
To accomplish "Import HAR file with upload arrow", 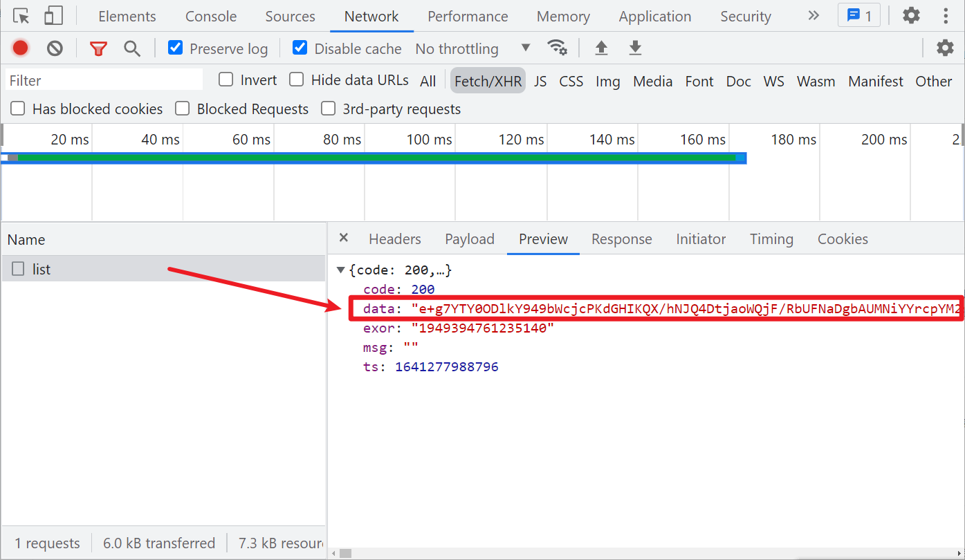I will (601, 48).
